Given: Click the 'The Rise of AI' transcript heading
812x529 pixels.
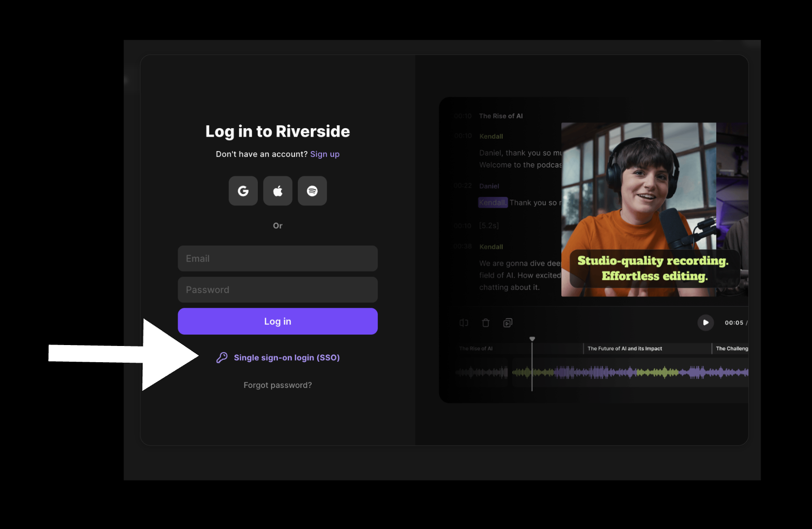Looking at the screenshot, I should click(x=501, y=116).
